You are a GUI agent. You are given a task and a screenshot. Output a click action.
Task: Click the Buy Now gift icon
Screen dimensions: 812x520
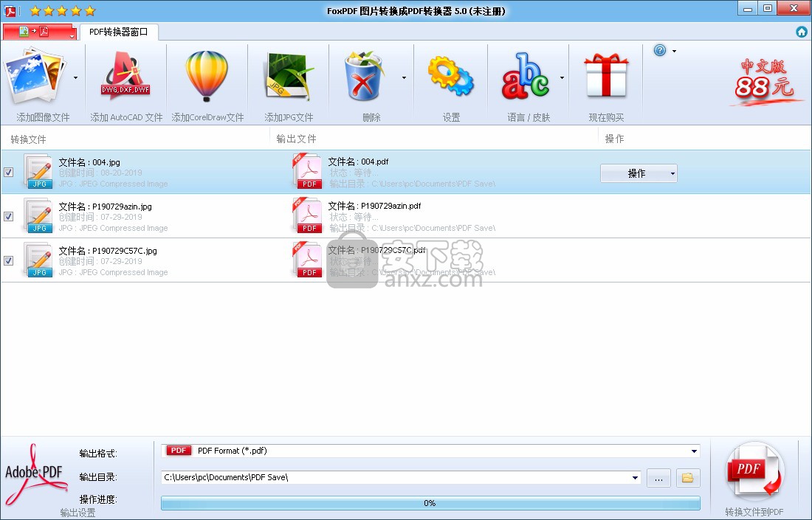pyautogui.click(x=606, y=76)
